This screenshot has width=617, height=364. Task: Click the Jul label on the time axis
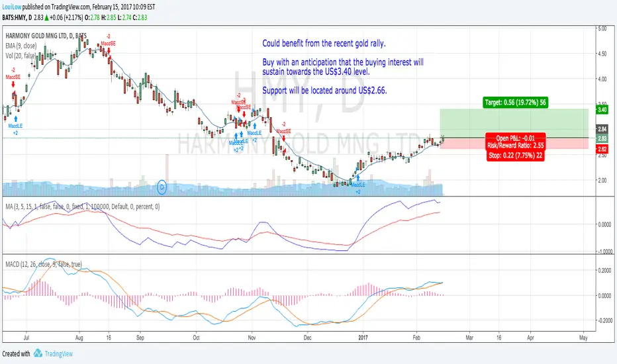[26, 338]
